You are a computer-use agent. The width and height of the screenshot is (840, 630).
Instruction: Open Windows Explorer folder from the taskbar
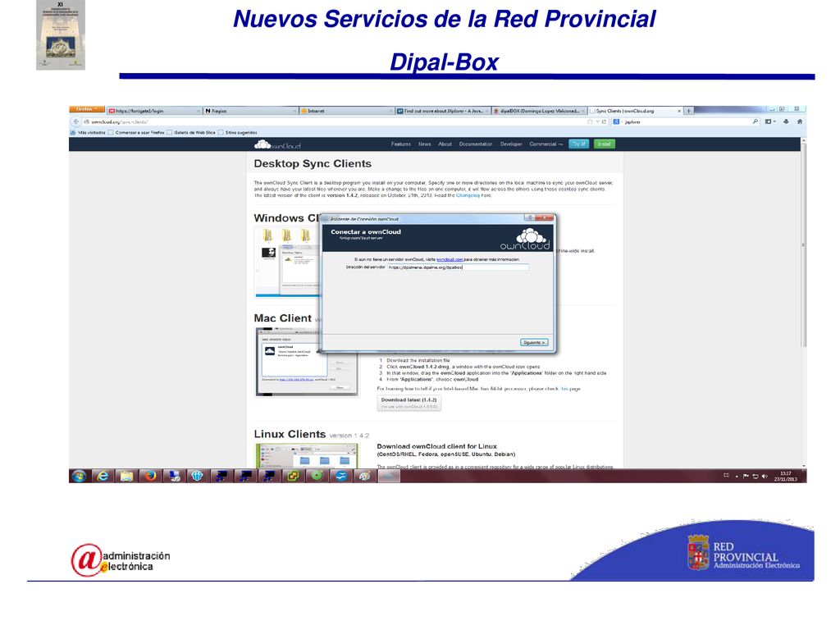tap(126, 477)
